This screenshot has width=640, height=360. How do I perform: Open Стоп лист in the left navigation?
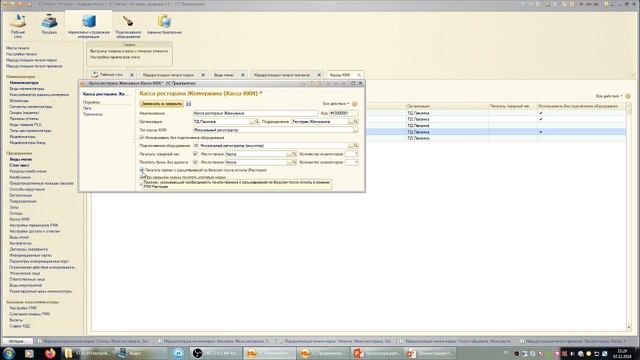(19, 165)
